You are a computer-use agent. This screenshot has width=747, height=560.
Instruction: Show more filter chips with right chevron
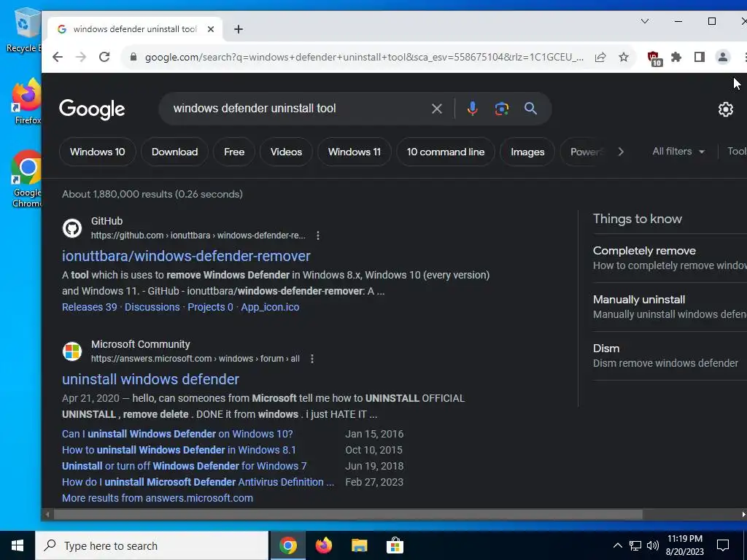[621, 152]
